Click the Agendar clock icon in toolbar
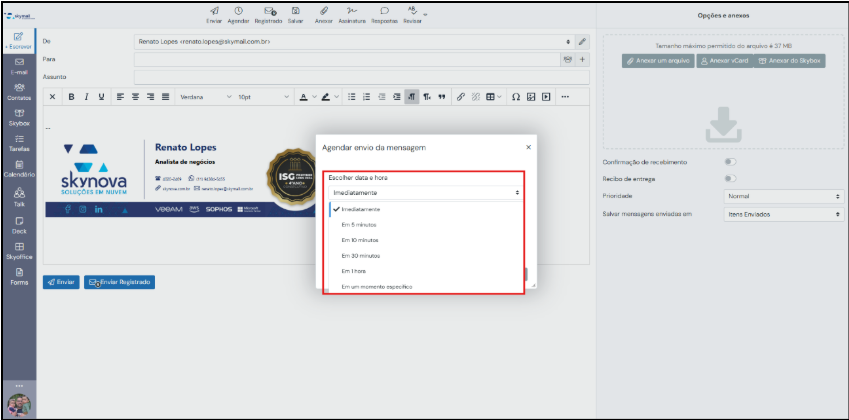 pyautogui.click(x=238, y=11)
